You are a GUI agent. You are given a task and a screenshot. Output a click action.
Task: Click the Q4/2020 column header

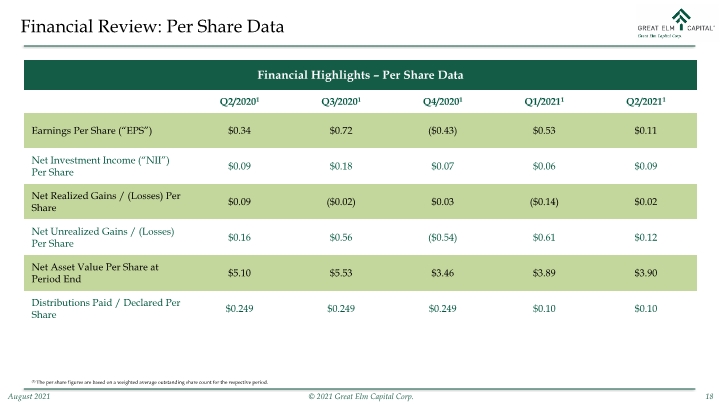pyautogui.click(x=442, y=101)
